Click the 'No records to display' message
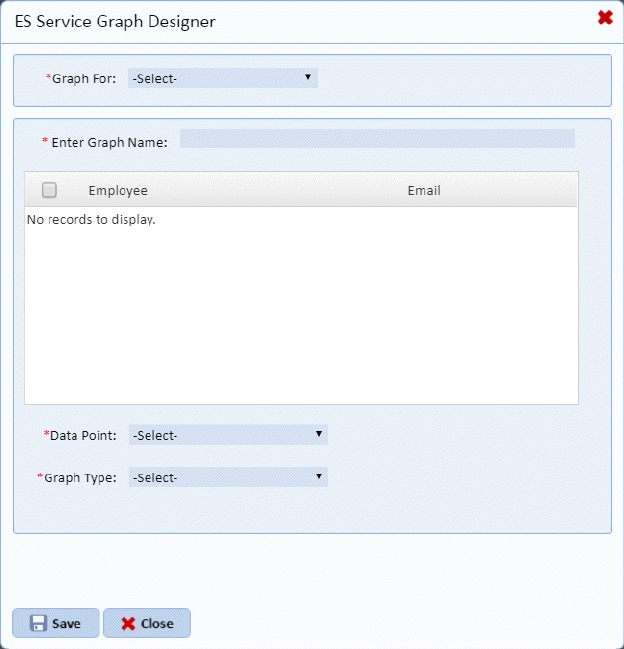Screen dimensions: 624x649 [x=91, y=219]
